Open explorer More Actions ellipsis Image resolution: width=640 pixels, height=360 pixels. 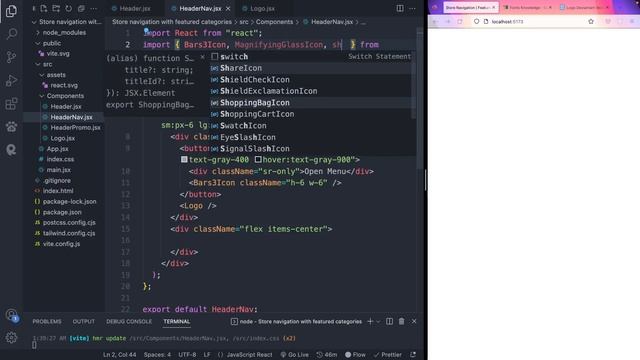point(94,8)
